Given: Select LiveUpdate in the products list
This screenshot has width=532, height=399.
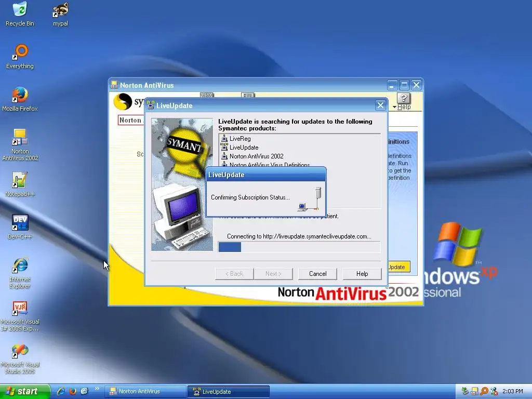Looking at the screenshot, I should [244, 147].
